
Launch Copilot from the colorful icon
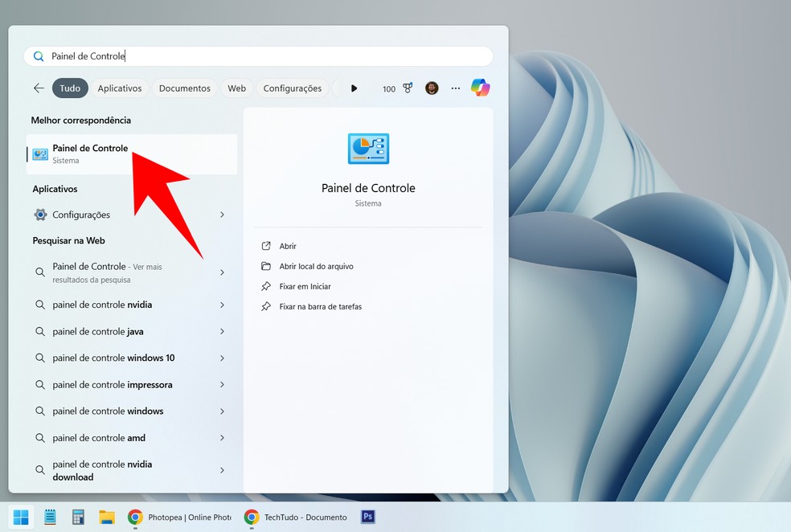tap(480, 88)
